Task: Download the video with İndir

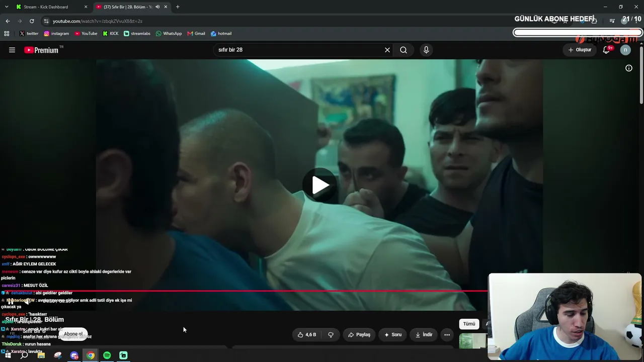Action: coord(424,334)
